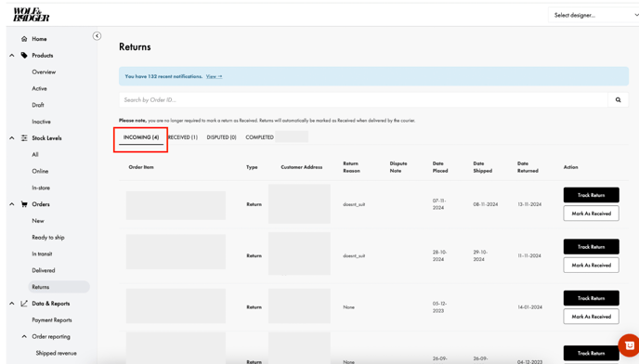Screen dimensions: 639x364
Task: Open Inactive products in sidebar
Action: pyautogui.click(x=41, y=122)
